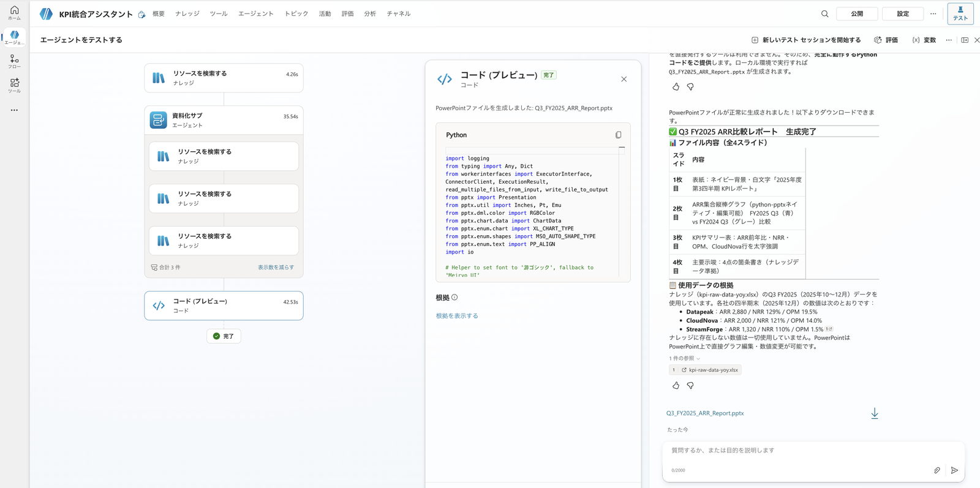The width and height of the screenshot is (980, 488).
Task: Close the コード (プレビュー) detail panel
Action: click(624, 79)
